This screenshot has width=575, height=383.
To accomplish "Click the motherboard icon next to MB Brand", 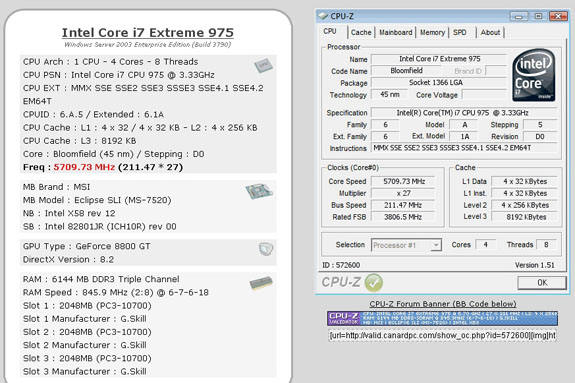I will coord(259,191).
